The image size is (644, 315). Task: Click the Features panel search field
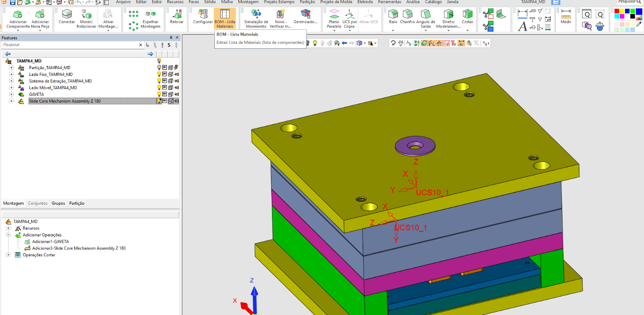coord(68,45)
